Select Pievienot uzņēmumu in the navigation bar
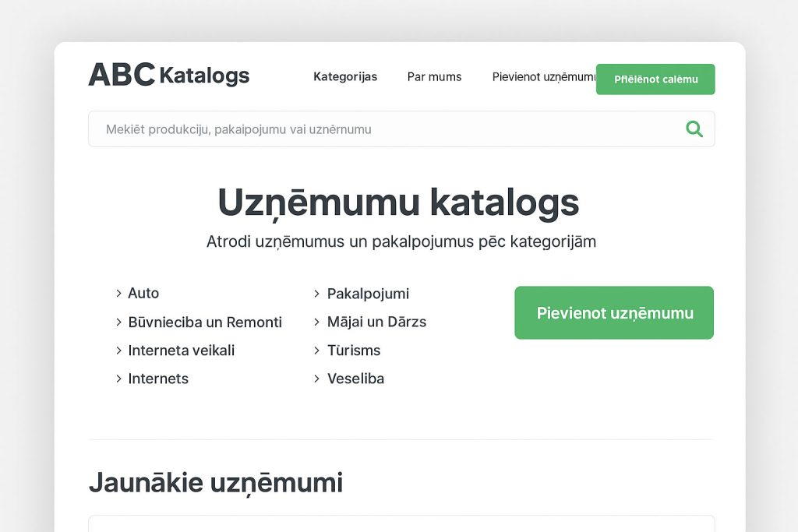The height and width of the screenshot is (532, 798). 543,76
